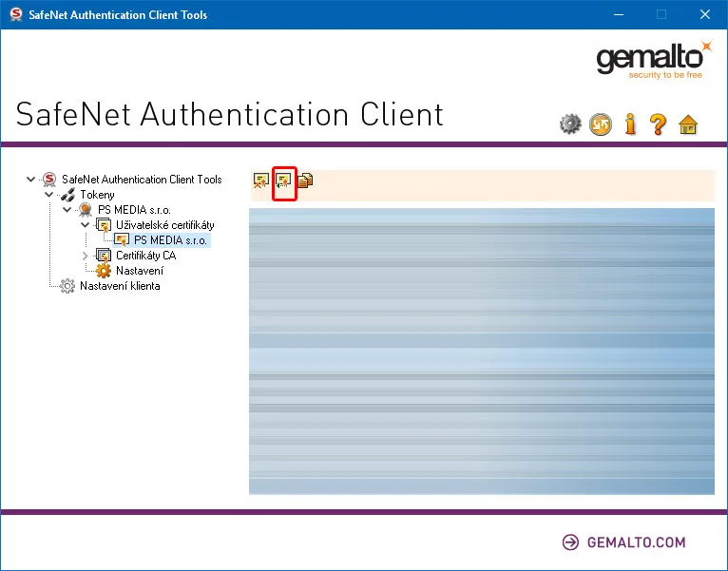
Task: Open the gear Advanced View icon
Action: (570, 124)
